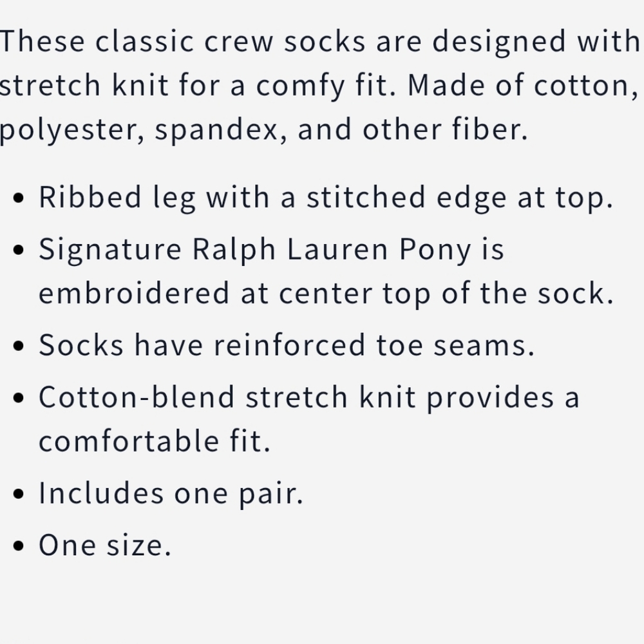Click the bullet dot before 'Ribbed leg'
Screen dimensions: 644x644
pos(19,198)
